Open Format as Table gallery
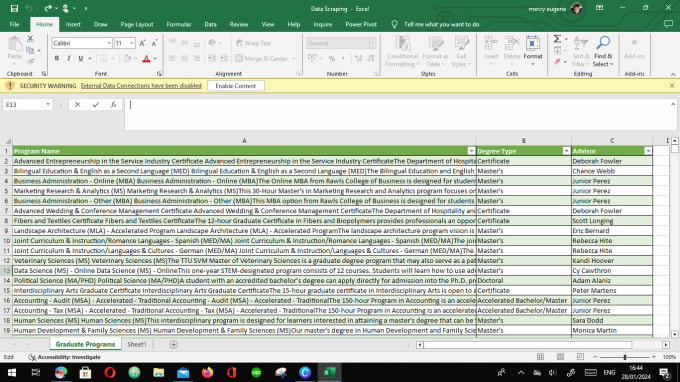Viewport: 680px width, 382px height. pos(435,51)
